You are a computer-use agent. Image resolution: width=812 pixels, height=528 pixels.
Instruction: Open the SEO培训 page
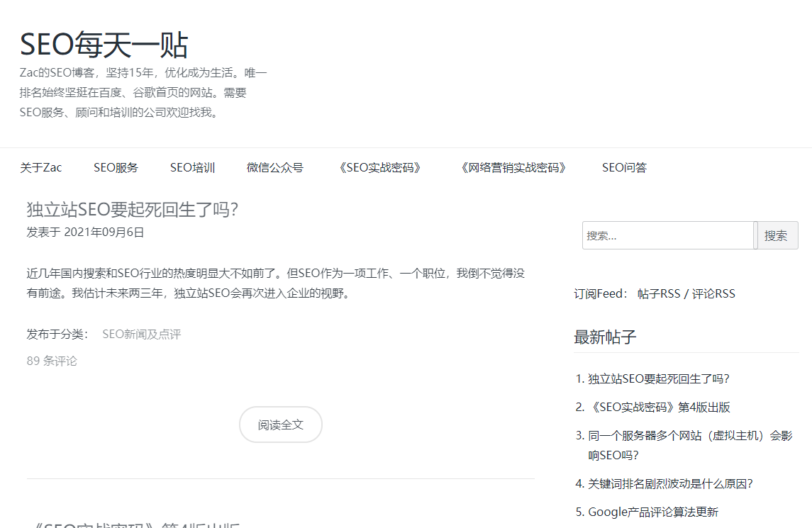pos(192,167)
